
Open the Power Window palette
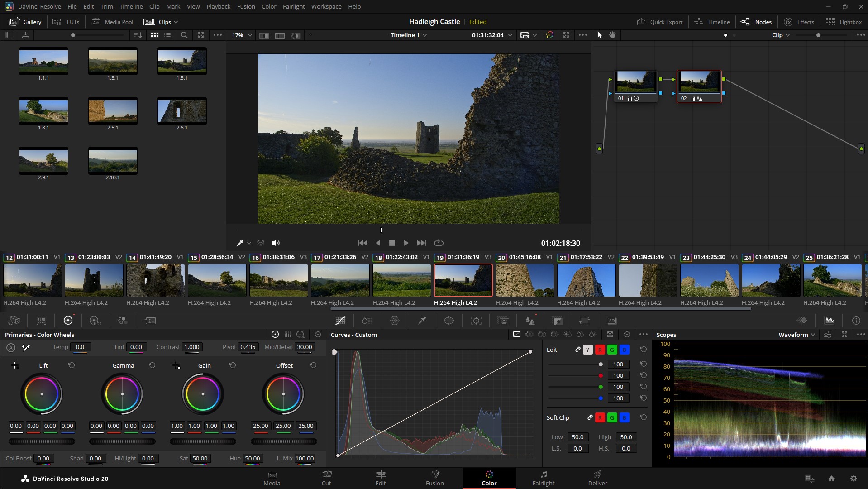[449, 321]
